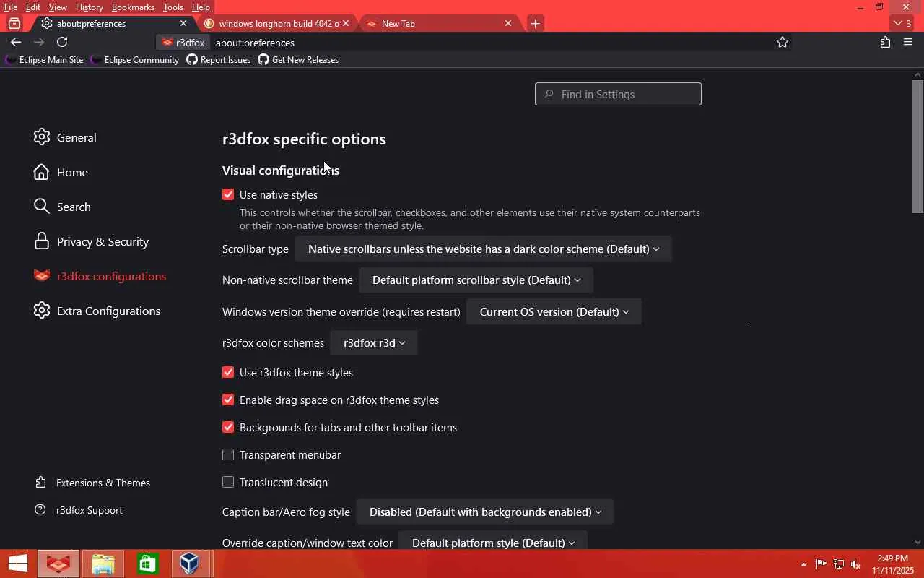Open the Extensions puzzle-piece button
Viewport: 924px width, 578px height.
click(x=885, y=43)
